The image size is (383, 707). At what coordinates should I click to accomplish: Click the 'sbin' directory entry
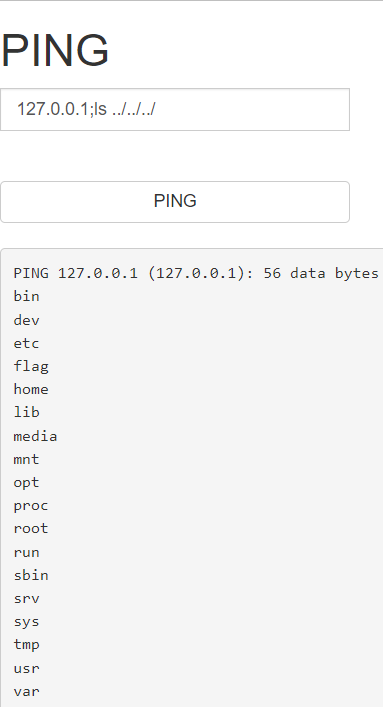click(31, 575)
